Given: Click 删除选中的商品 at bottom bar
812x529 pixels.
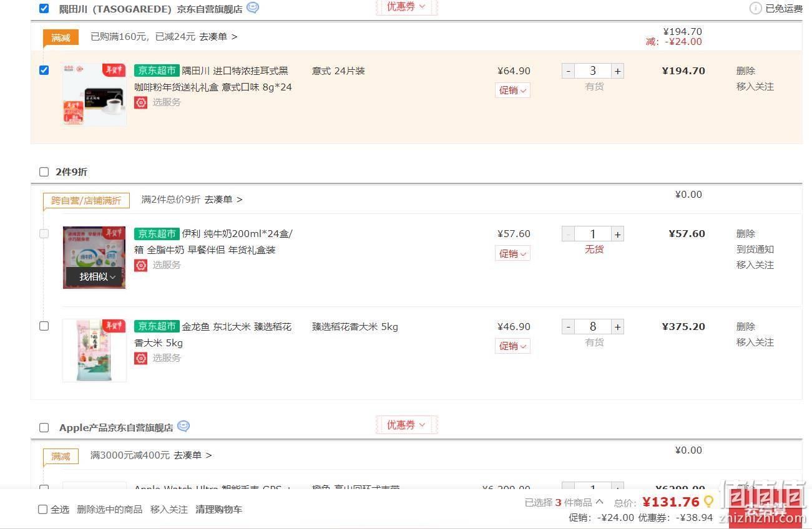Looking at the screenshot, I should click(109, 510).
